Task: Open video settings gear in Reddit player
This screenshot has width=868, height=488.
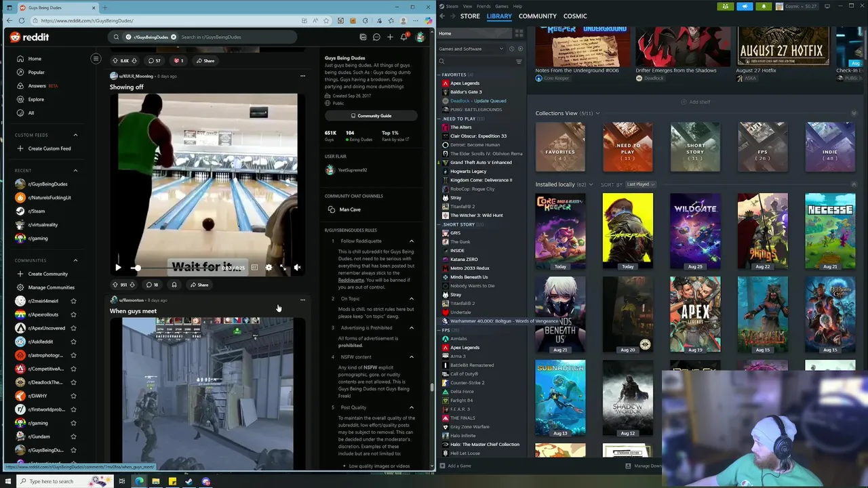Action: point(269,268)
